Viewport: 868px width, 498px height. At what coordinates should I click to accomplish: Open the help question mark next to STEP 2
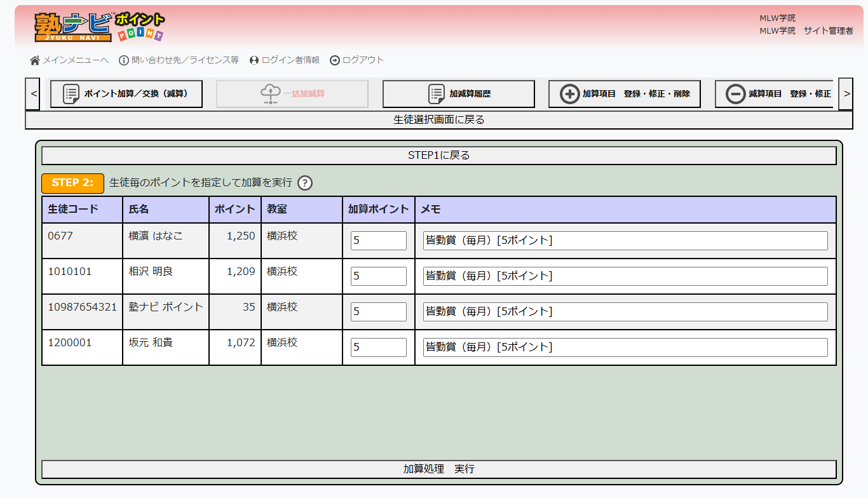tap(304, 183)
